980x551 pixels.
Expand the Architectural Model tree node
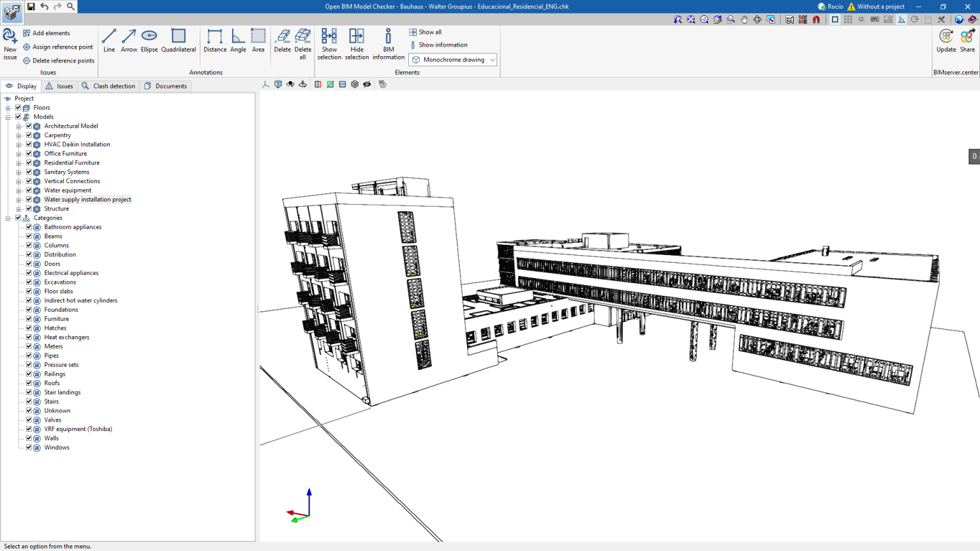[19, 126]
